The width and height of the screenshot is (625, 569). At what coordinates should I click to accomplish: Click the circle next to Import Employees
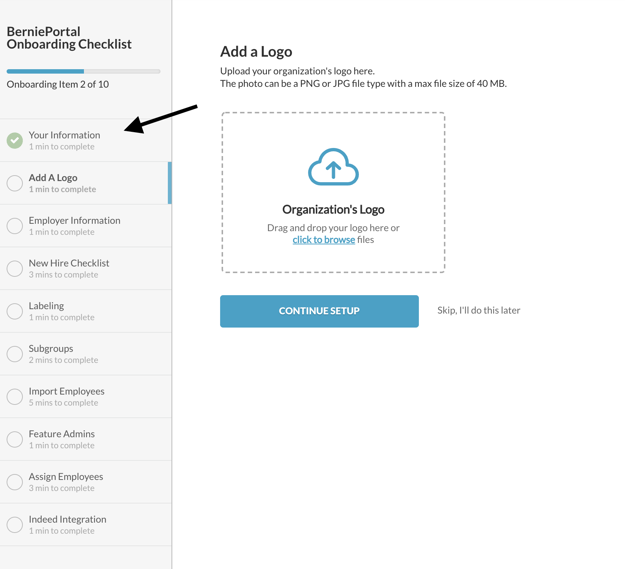pyautogui.click(x=15, y=396)
